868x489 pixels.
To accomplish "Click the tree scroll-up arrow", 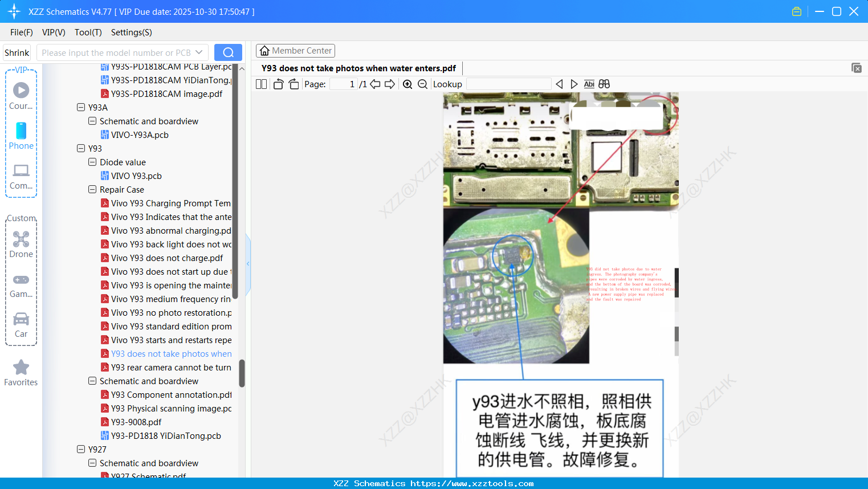I will 242,68.
